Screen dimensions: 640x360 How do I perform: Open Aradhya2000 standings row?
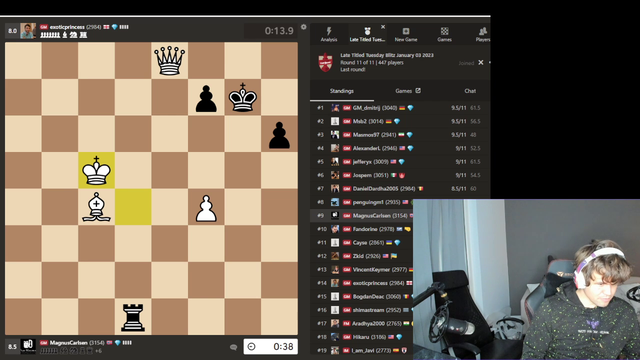pyautogui.click(x=362, y=323)
